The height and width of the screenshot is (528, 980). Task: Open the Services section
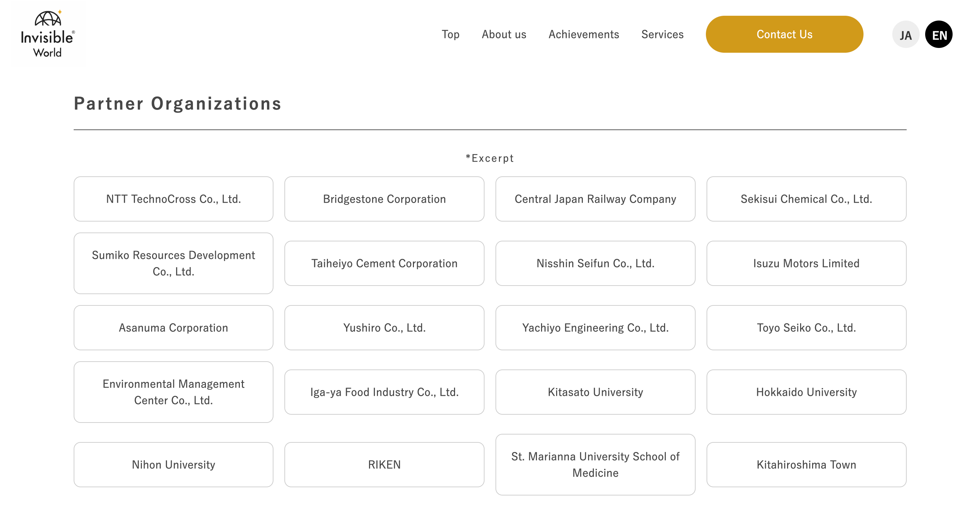[x=662, y=34]
